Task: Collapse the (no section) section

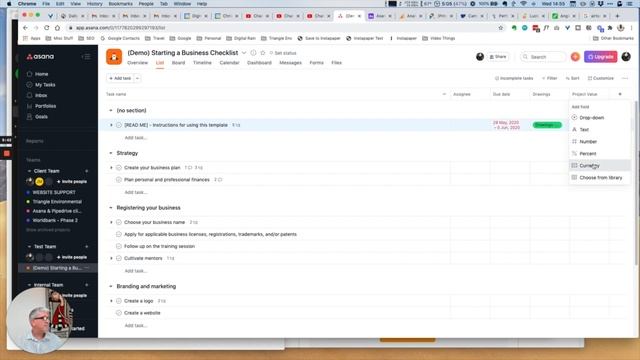Action: 111,110
